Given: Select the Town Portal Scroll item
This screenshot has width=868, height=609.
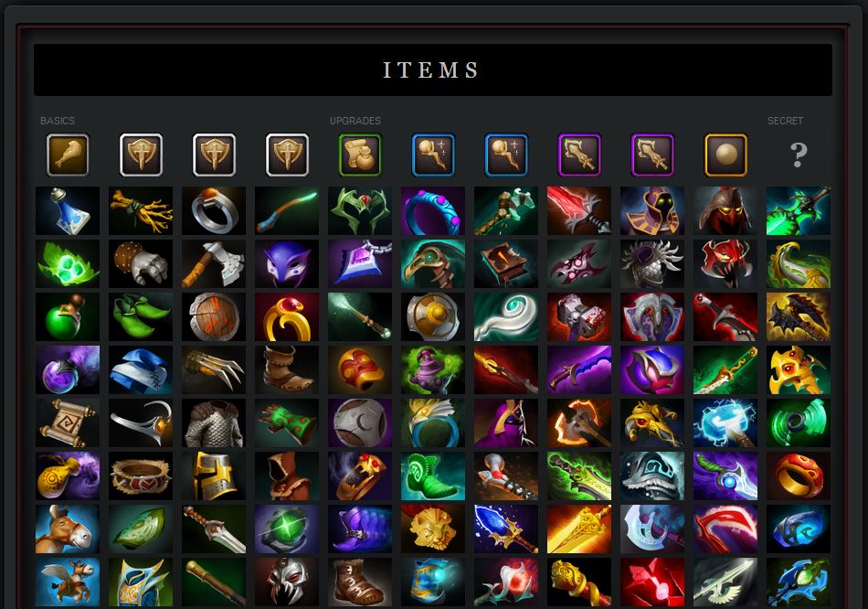Looking at the screenshot, I should 68,423.
